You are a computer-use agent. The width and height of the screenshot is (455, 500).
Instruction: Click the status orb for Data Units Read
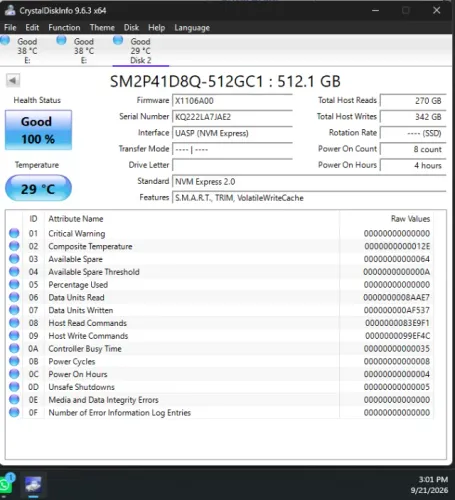point(14,297)
